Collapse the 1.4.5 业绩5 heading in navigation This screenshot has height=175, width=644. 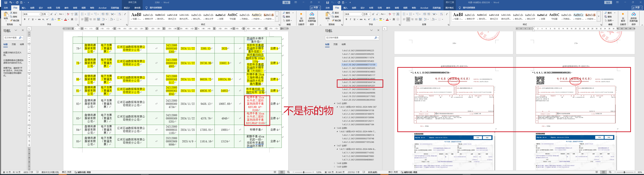[335, 103]
